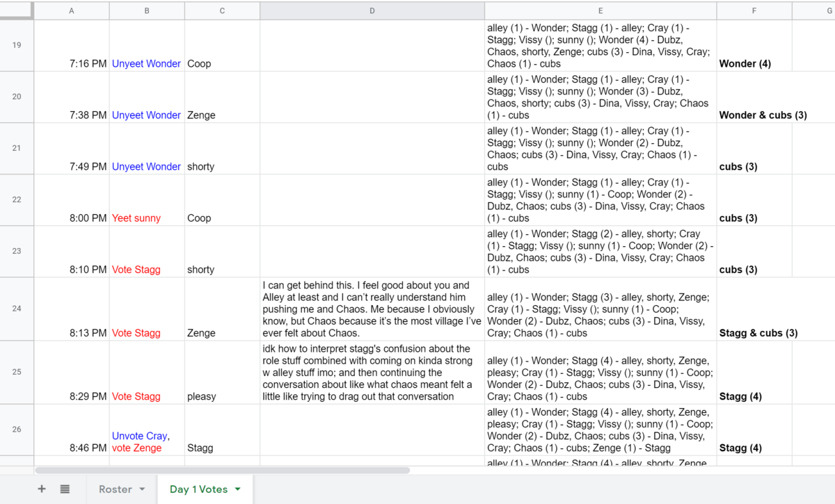Screen dimensions: 835x504
Task: Open the Day 1 Votes tab dropdown arrow
Action: click(x=237, y=489)
